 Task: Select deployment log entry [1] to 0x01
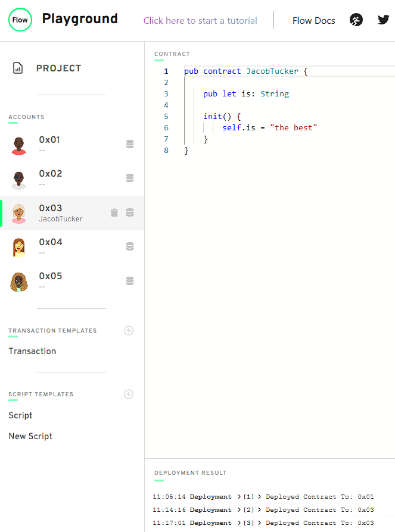[x=263, y=497]
